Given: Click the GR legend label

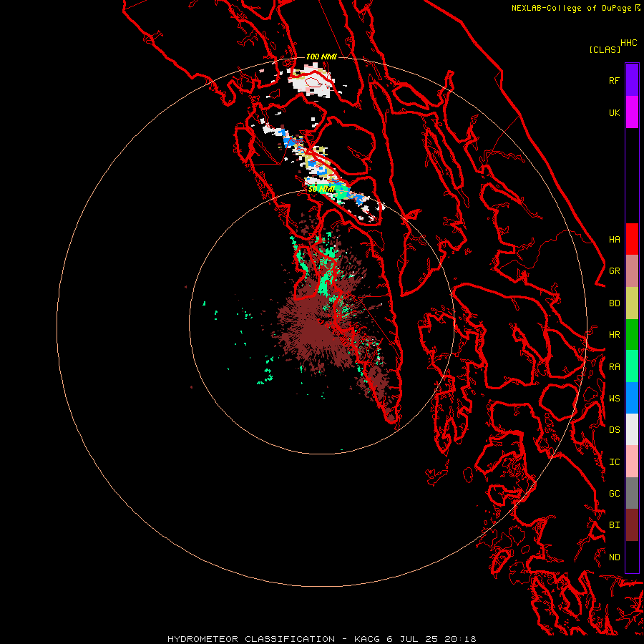Looking at the screenshot, I should [614, 271].
